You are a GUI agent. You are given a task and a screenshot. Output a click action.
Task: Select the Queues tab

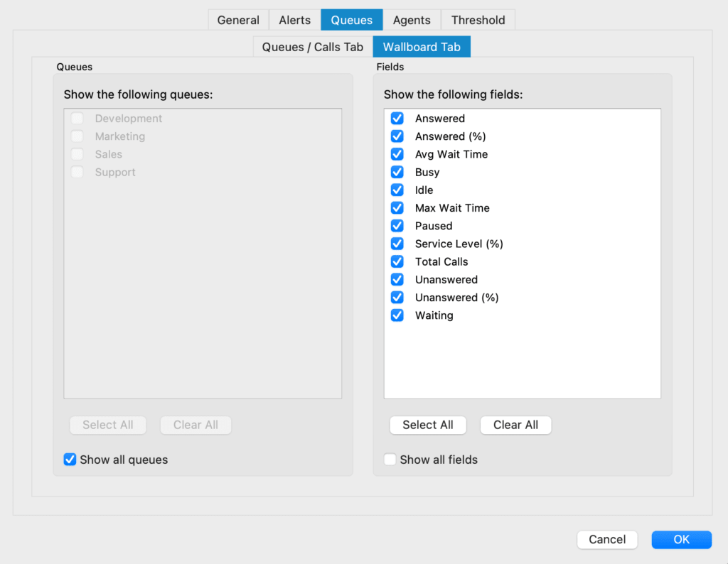tap(351, 20)
